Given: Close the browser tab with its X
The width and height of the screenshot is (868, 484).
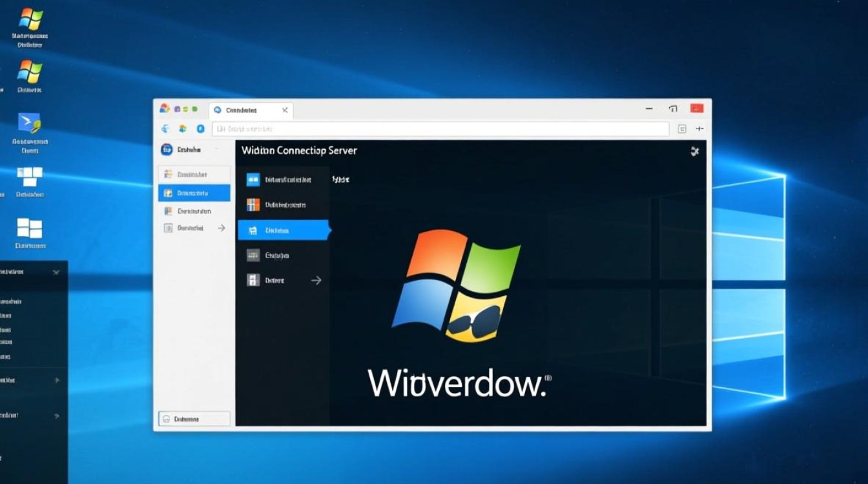Looking at the screenshot, I should point(285,110).
